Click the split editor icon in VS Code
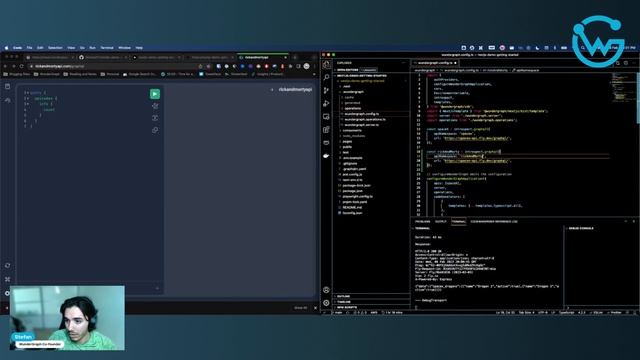The height and width of the screenshot is (360, 640). coord(626,63)
